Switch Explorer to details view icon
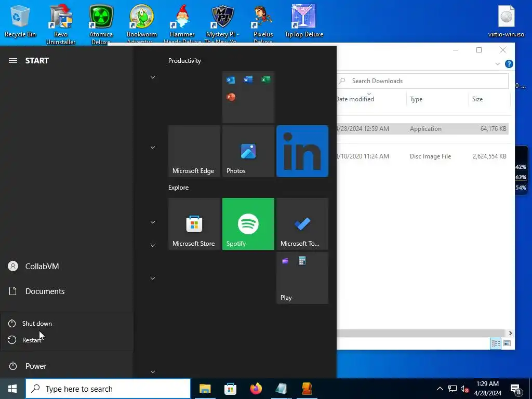Screen dimensions: 532x399 (496, 343)
